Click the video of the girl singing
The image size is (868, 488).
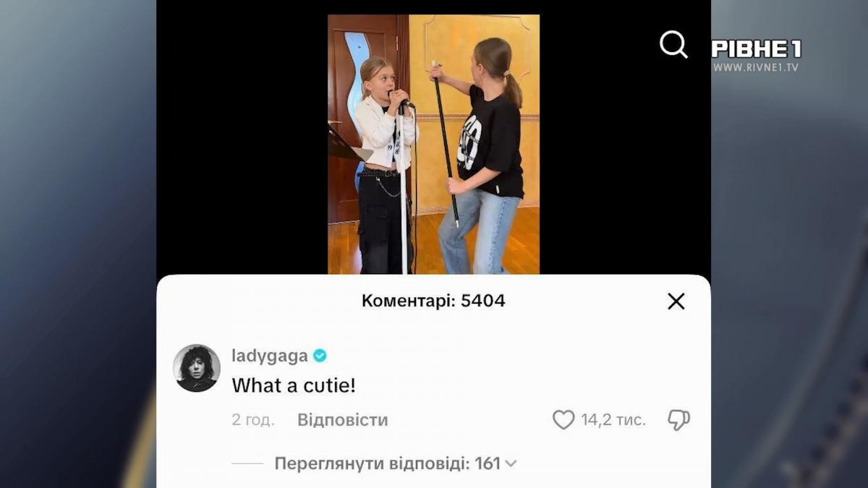(433, 144)
